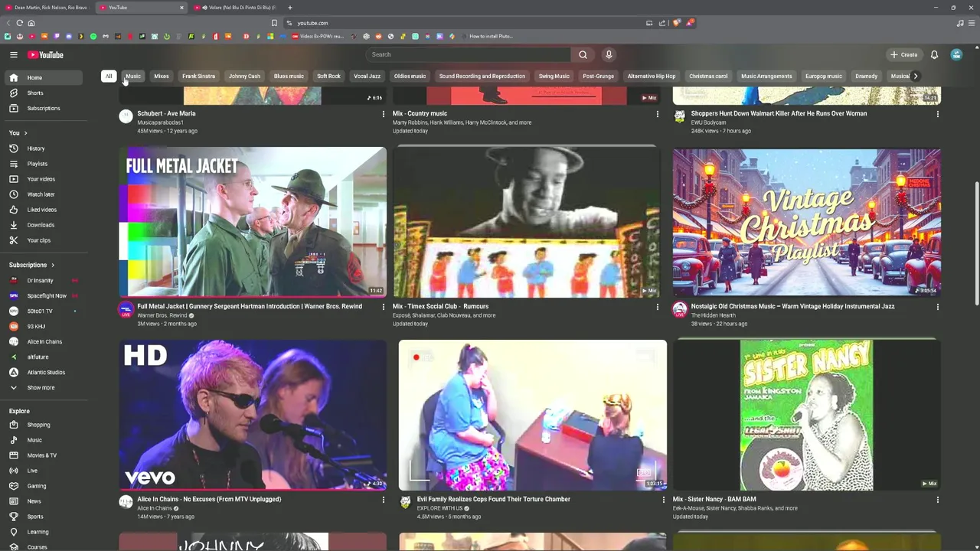This screenshot has height=551, width=980.
Task: Open Watch later in the sidebar
Action: coord(42,194)
